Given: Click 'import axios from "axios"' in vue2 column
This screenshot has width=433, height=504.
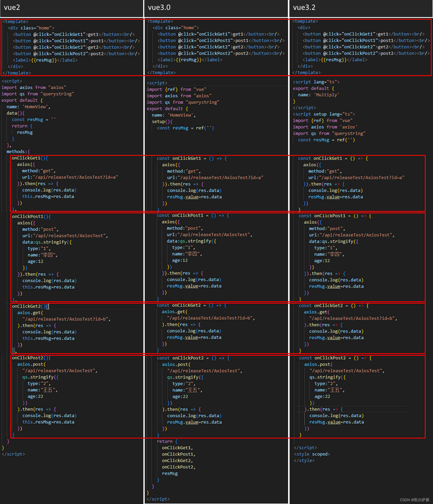Looking at the screenshot, I should point(34,88).
